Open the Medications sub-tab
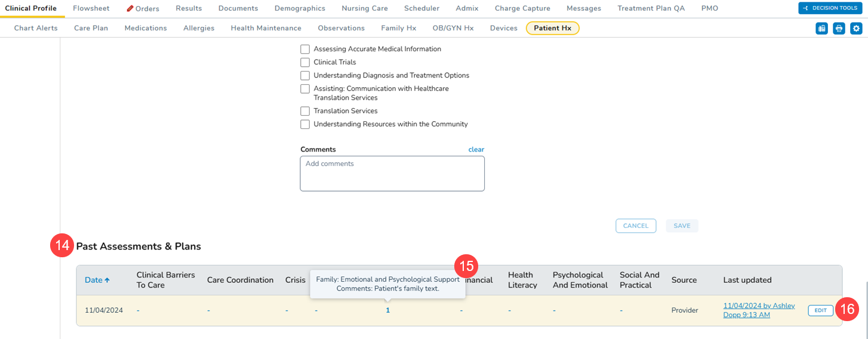868x339 pixels. point(146,28)
